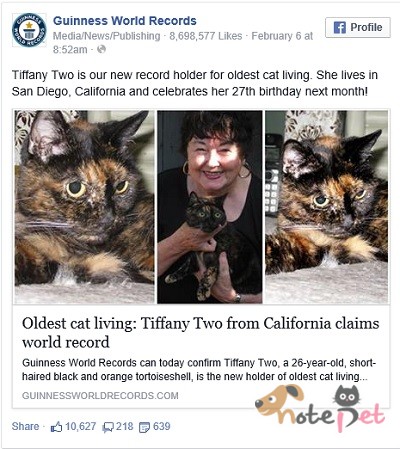
Task: Click the shares note icon
Action: 144,427
